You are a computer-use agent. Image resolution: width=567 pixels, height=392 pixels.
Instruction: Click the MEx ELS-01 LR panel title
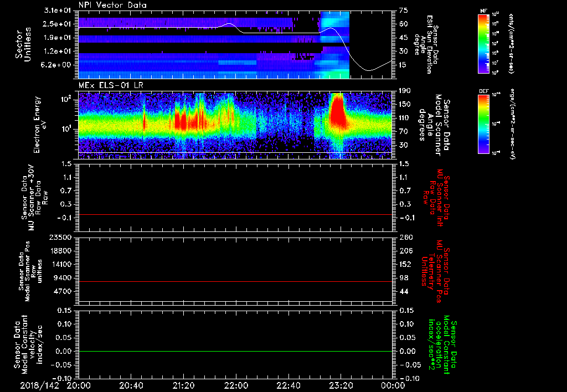click(110, 86)
